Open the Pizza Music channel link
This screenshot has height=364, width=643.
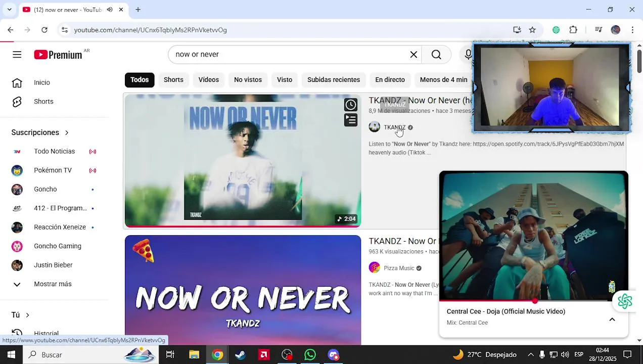[x=399, y=268]
